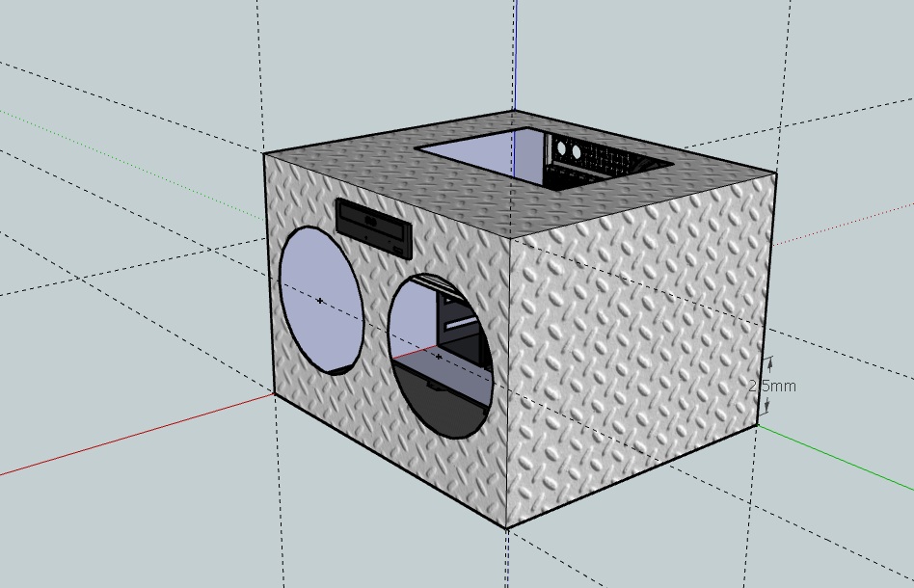
Task: Click the right circular cutout on front face
Action: click(x=440, y=357)
